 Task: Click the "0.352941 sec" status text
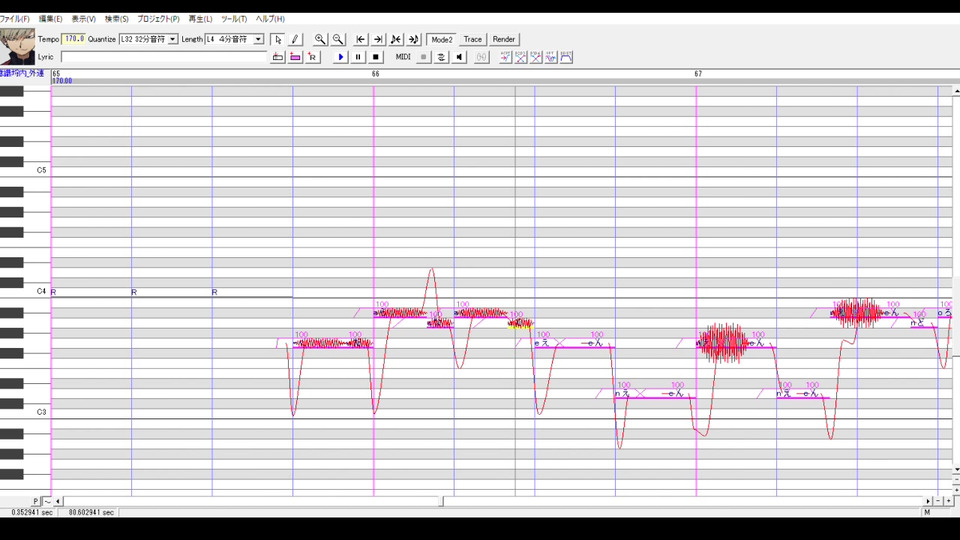(x=32, y=512)
